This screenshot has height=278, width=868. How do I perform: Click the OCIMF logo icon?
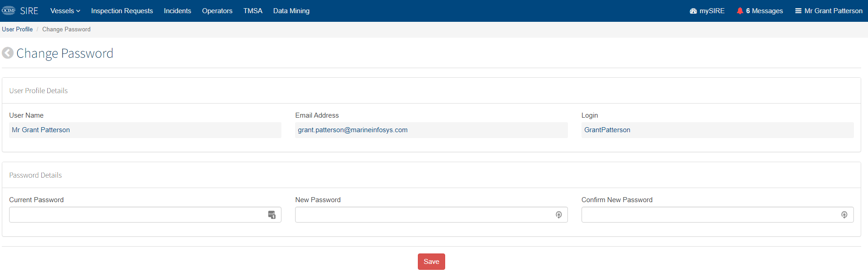pos(9,10)
